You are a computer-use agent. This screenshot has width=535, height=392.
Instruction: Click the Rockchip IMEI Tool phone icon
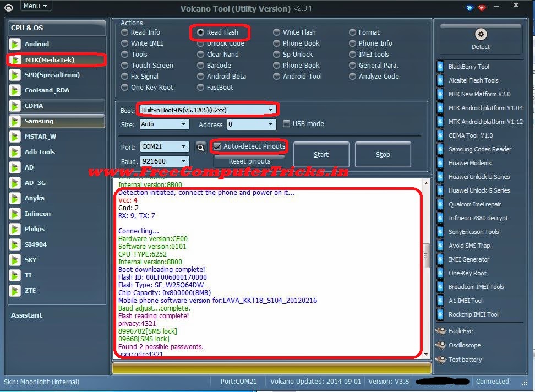440,314
